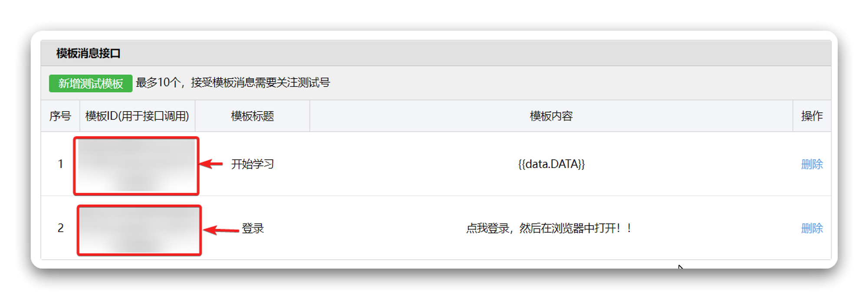Screen dimensions: 868x299
Task: Click the green 新增测试模板 button
Action: click(90, 83)
